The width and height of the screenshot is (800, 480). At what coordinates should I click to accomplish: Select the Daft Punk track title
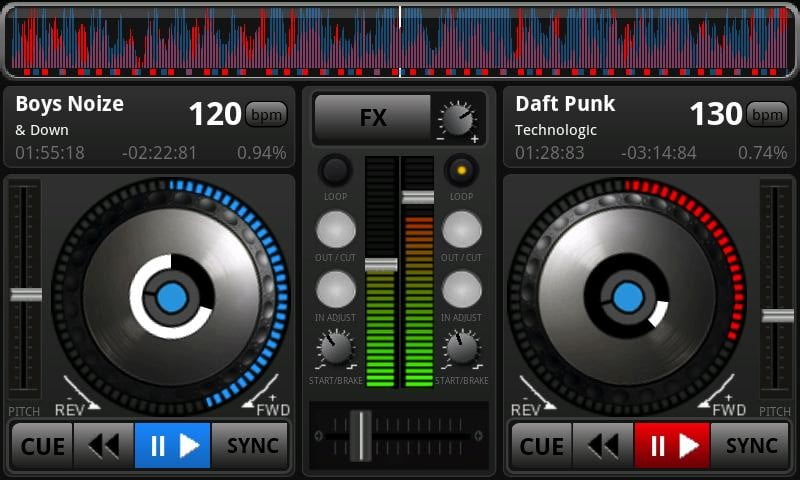565,104
